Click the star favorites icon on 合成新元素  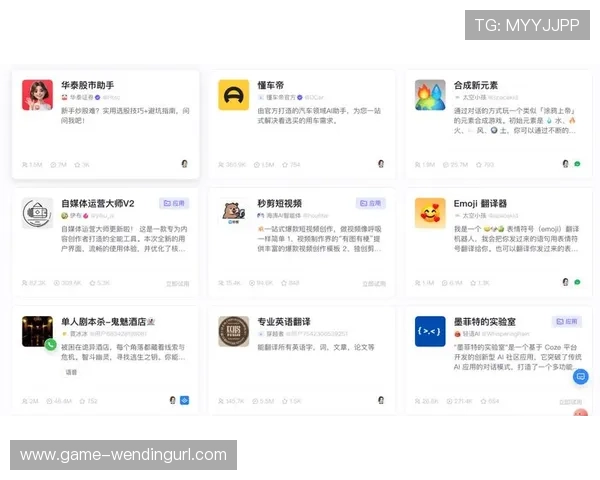478,165
